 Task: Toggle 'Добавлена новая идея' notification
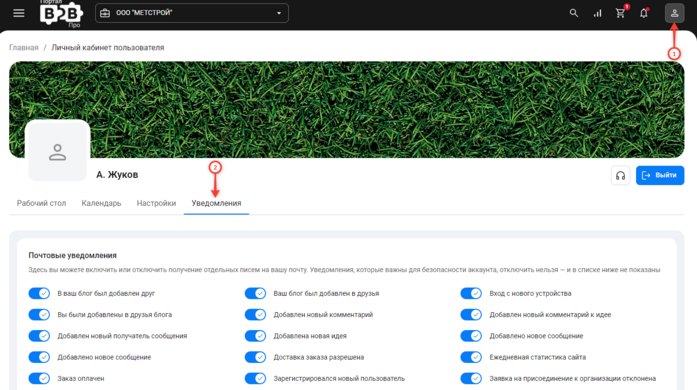point(255,336)
